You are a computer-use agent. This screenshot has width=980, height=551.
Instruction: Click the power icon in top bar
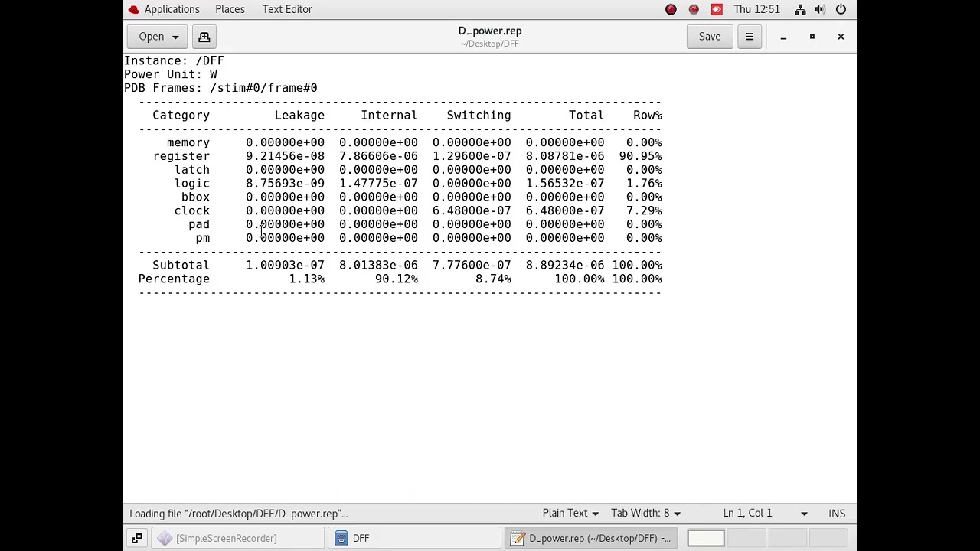click(841, 9)
